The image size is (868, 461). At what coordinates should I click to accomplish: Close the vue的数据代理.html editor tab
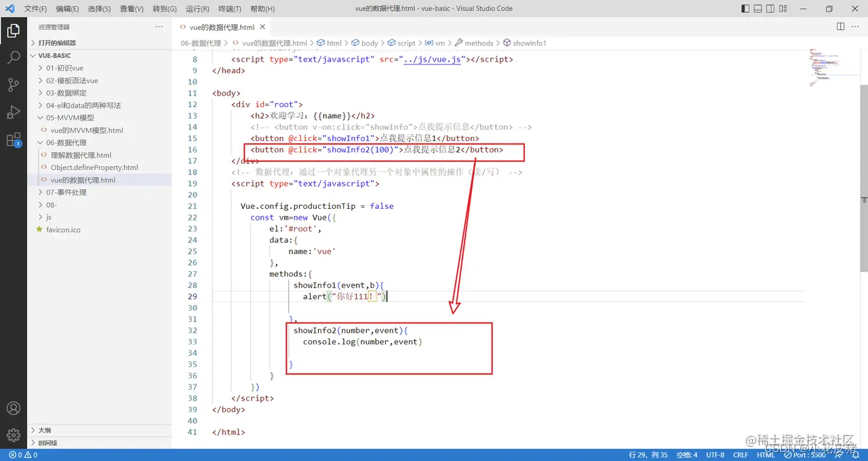coord(262,27)
